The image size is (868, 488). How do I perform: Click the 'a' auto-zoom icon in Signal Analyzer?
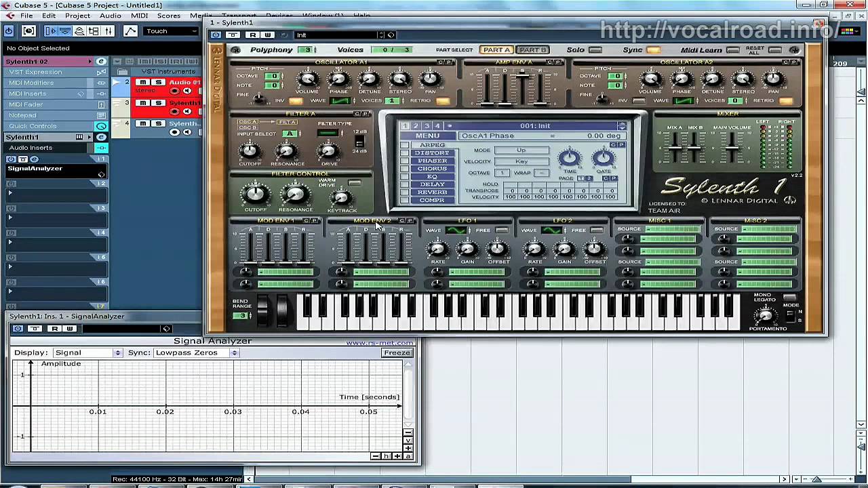point(408,456)
